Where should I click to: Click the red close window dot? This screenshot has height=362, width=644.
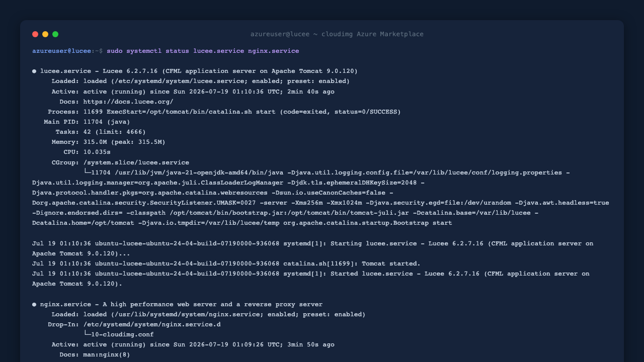pos(35,34)
